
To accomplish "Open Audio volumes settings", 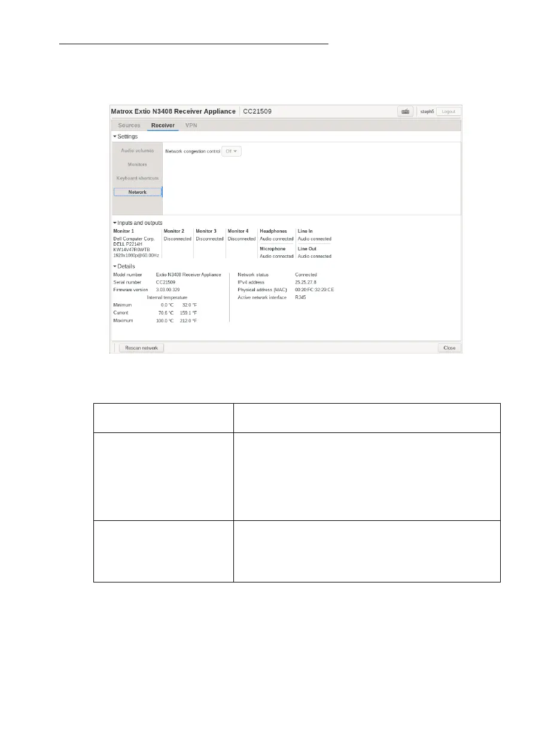I will tap(138, 151).
